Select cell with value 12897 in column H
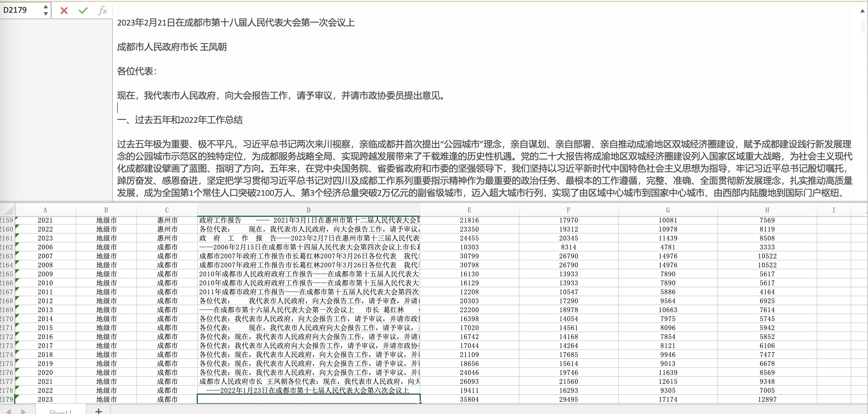 [767, 399]
